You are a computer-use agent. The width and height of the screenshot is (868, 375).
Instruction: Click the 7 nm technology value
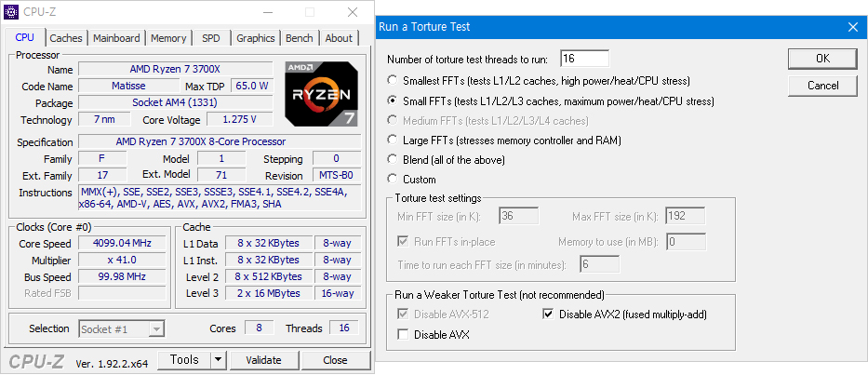coord(104,119)
